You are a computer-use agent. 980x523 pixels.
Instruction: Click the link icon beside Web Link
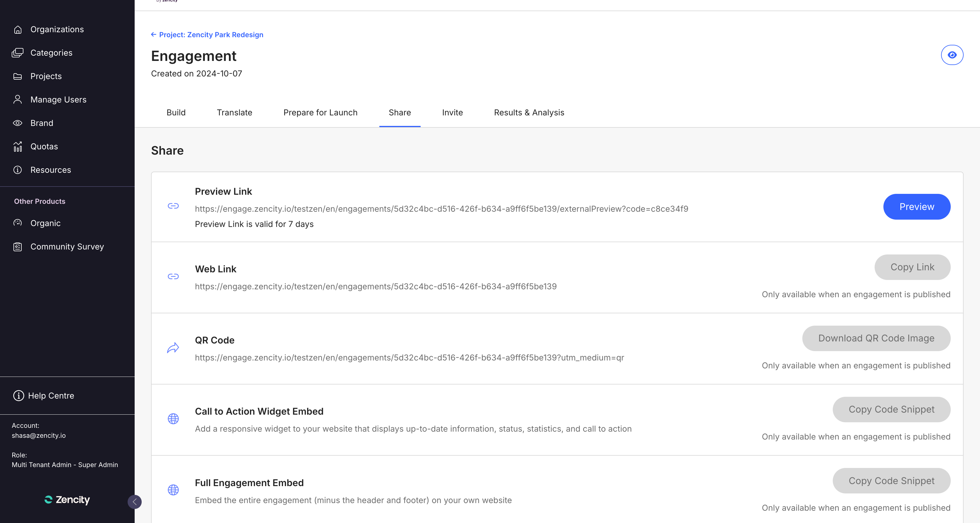tap(173, 276)
